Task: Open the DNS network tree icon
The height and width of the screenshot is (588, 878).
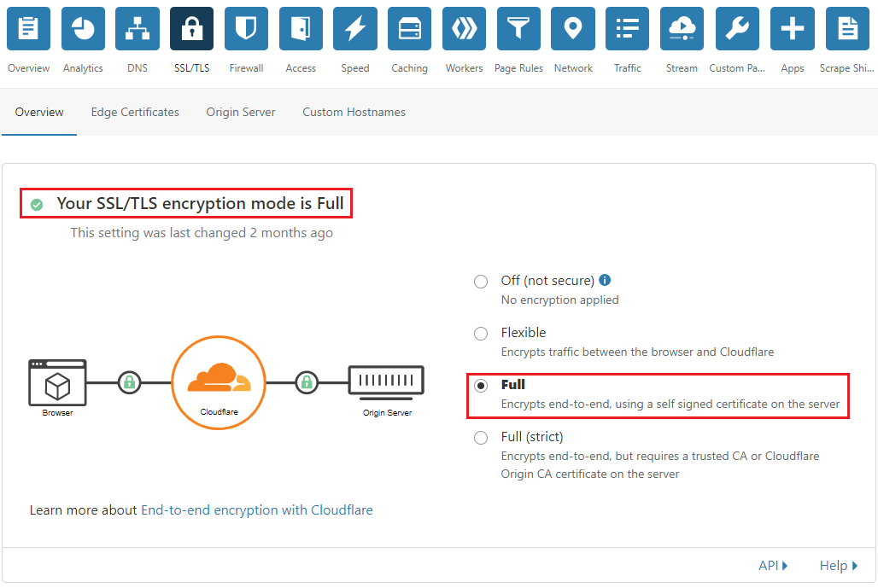Action: [x=138, y=28]
